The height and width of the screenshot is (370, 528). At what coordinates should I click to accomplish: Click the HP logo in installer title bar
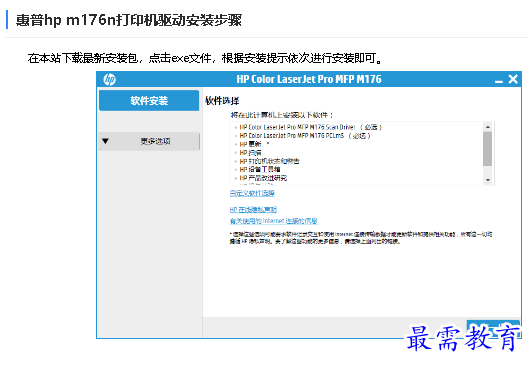tap(109, 79)
